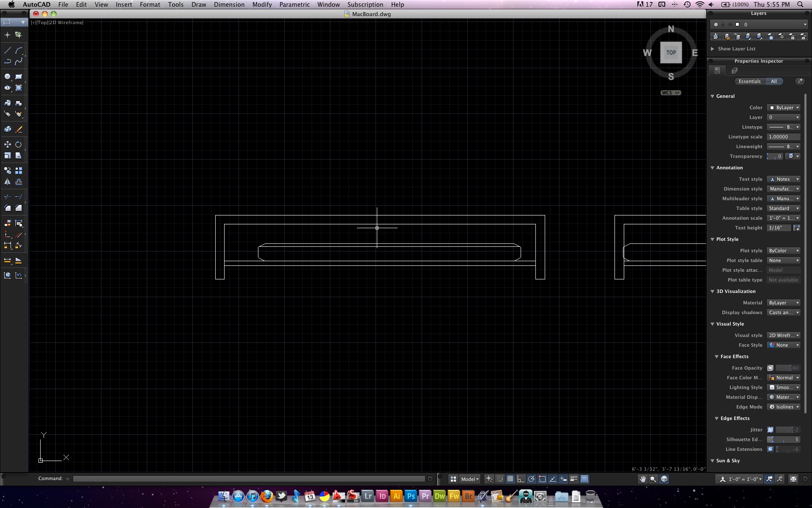Adjust the Silhouette Edge slider

click(x=784, y=439)
